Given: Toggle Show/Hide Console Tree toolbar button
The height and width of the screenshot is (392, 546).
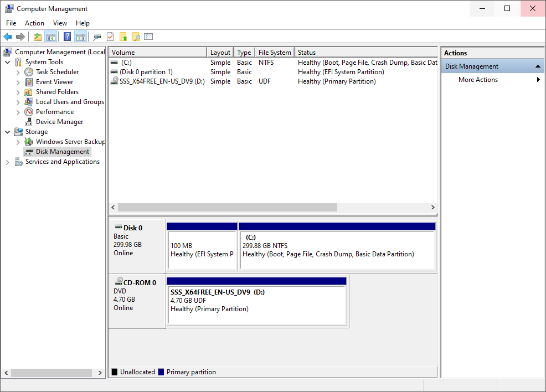Looking at the screenshot, I should tap(50, 37).
